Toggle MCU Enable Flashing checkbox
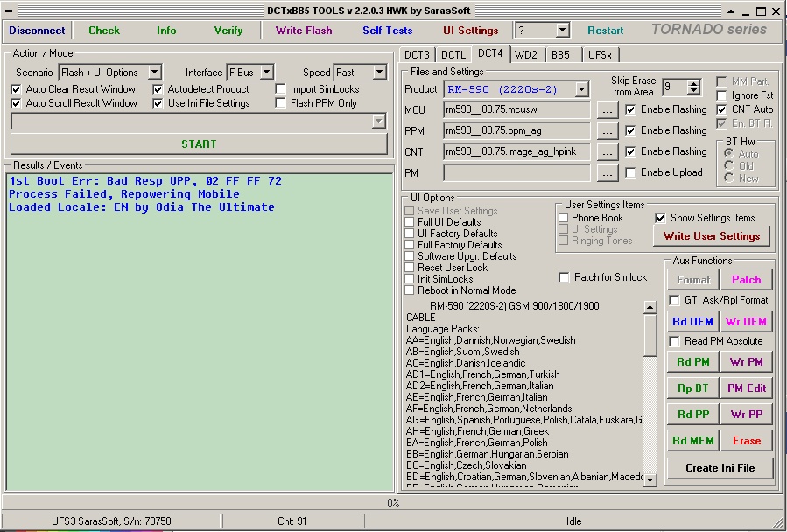 tap(630, 109)
